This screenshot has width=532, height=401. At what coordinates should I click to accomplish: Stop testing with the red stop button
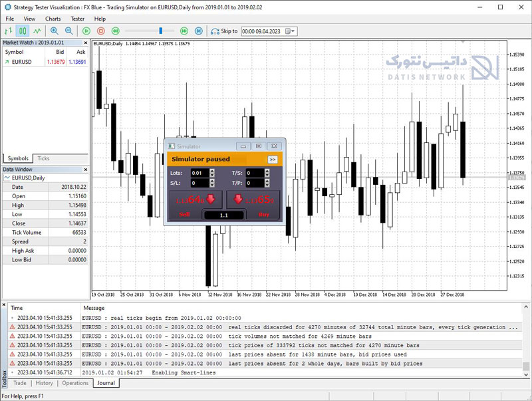[x=101, y=31]
